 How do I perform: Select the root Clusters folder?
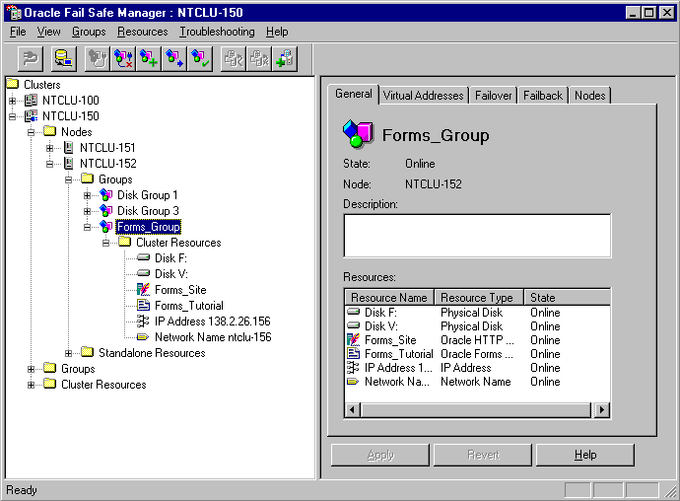(x=42, y=85)
